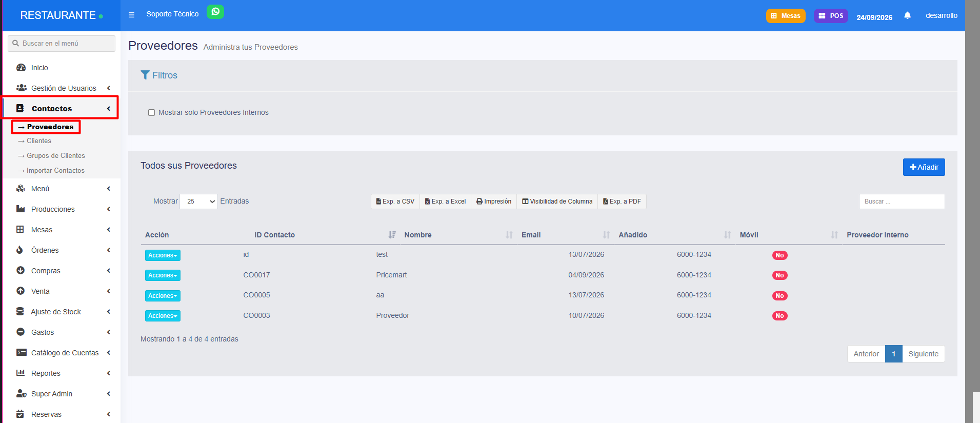Click the Inicio dashboard icon

pyautogui.click(x=21, y=68)
